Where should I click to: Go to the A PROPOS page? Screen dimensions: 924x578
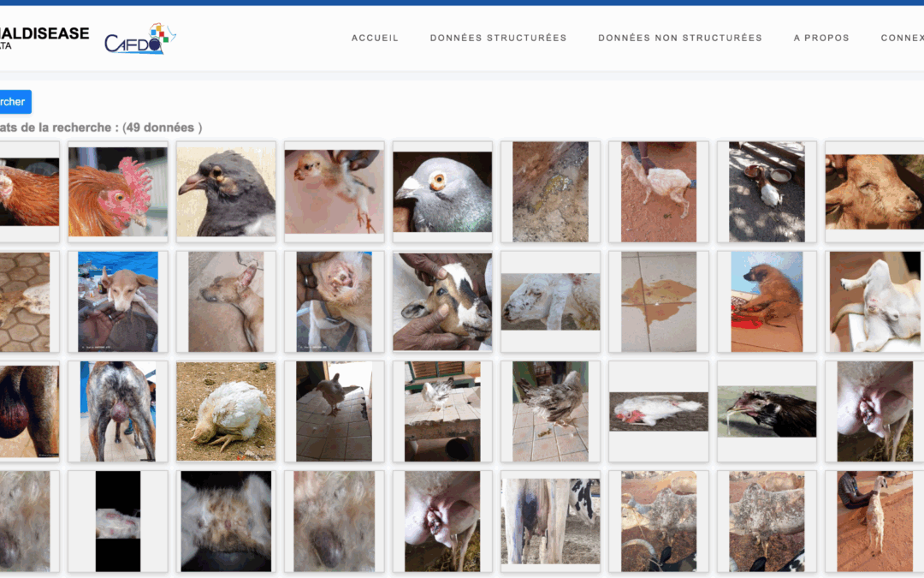pyautogui.click(x=820, y=38)
